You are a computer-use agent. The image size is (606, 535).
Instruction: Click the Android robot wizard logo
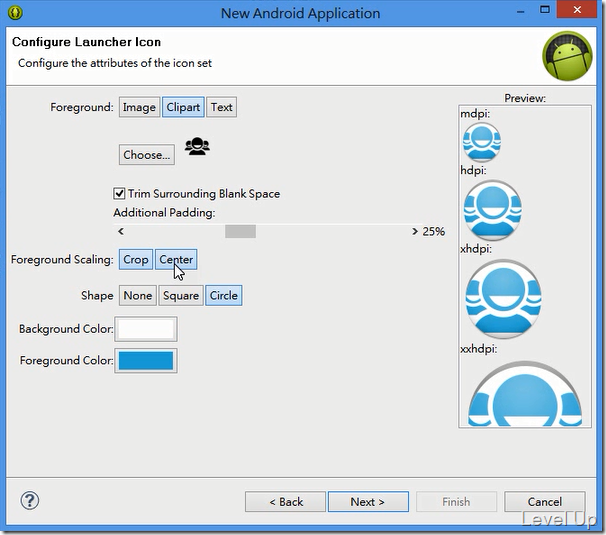pos(567,56)
